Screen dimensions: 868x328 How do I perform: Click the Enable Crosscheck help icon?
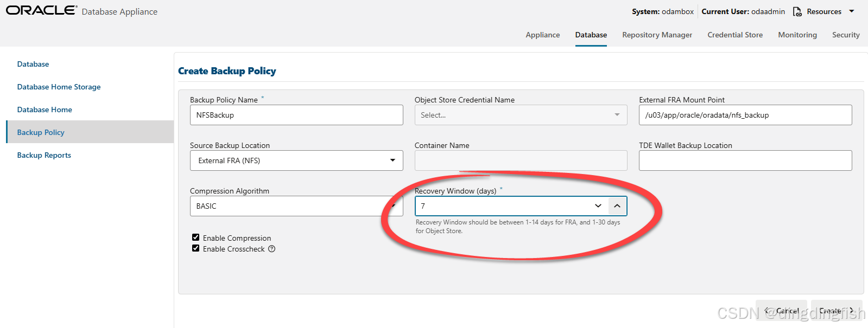272,249
